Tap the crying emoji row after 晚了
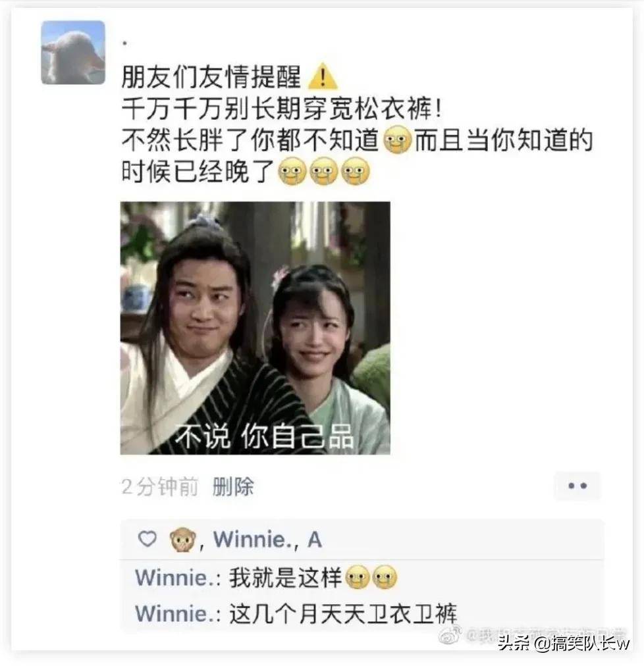 [324, 171]
